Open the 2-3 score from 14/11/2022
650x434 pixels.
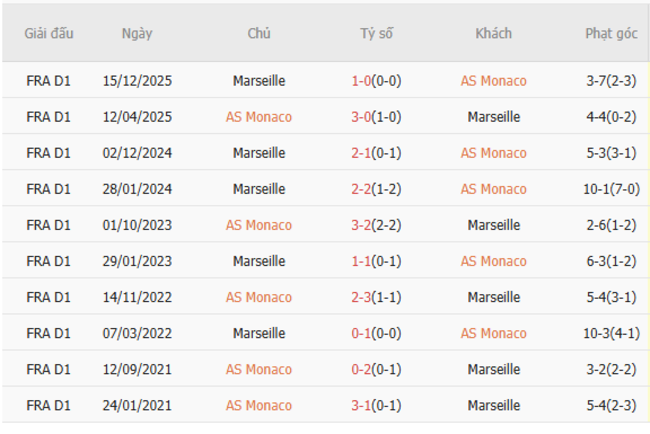click(x=361, y=297)
